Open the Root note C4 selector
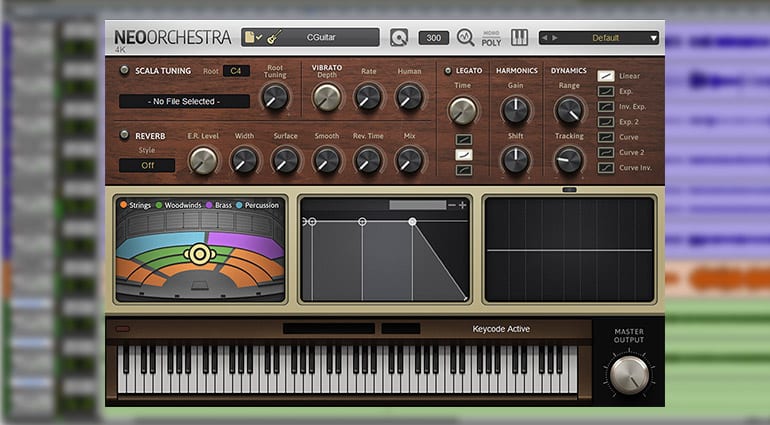Screen dimensions: 770x425 [236, 71]
